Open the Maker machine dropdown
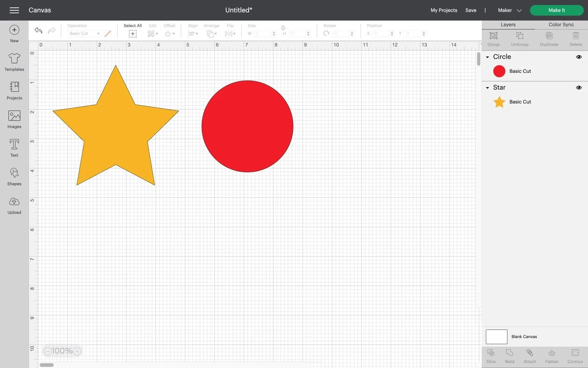 (x=510, y=10)
